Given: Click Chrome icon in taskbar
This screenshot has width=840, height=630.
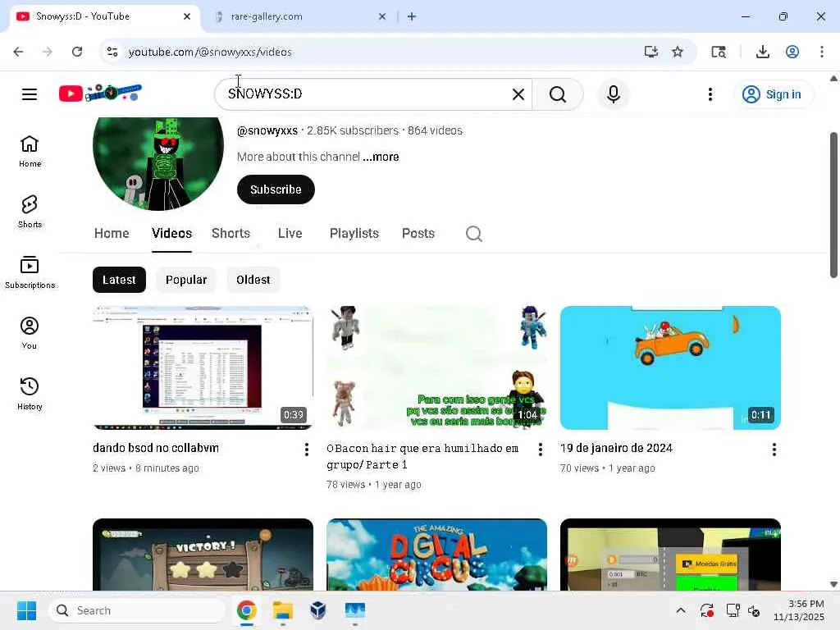Looking at the screenshot, I should tap(246, 610).
